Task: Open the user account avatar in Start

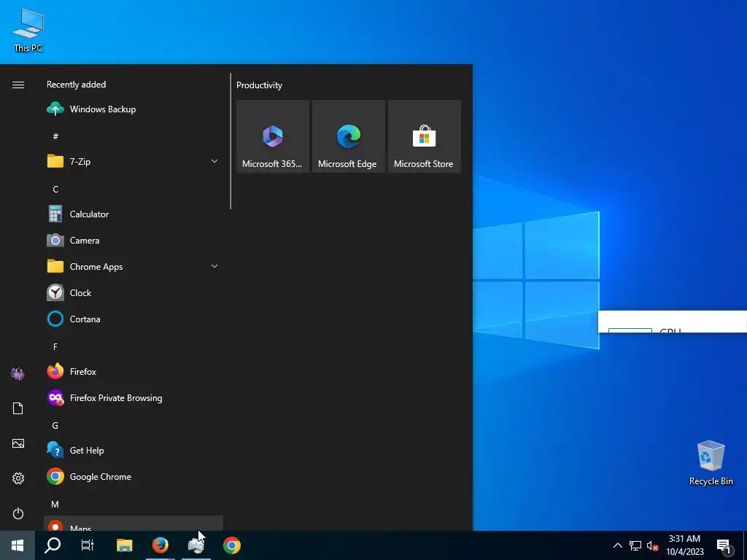Action: [18, 373]
